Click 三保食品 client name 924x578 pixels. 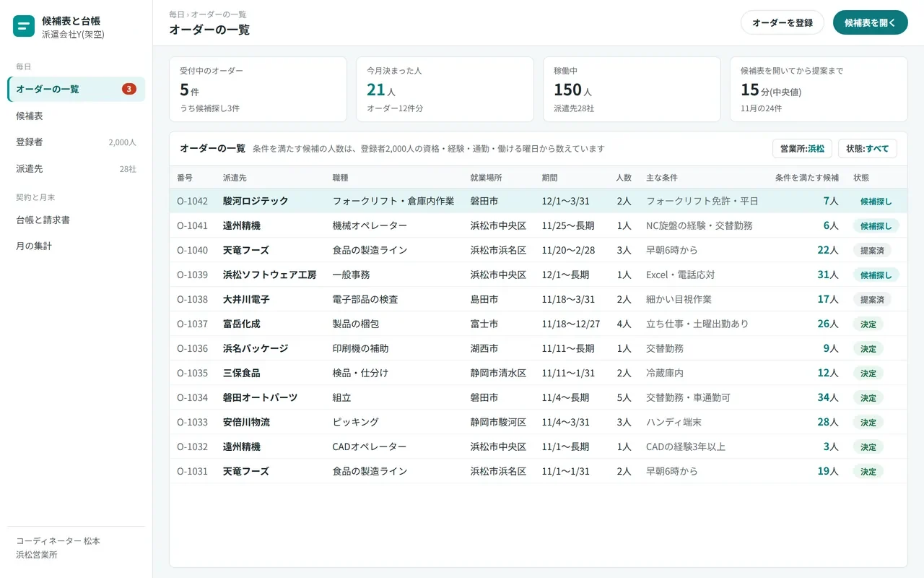[x=242, y=373]
